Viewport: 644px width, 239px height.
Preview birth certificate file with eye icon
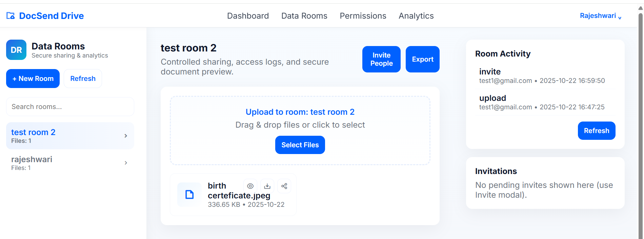(250, 186)
